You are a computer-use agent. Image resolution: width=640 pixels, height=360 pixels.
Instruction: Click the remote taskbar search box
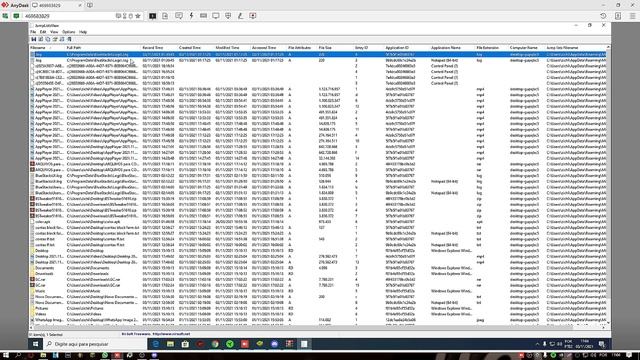point(96,344)
